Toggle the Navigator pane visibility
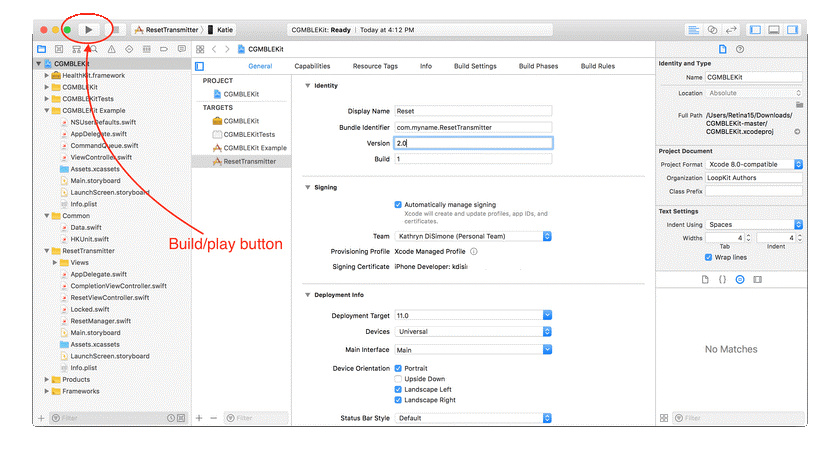840x473 pixels. click(755, 30)
